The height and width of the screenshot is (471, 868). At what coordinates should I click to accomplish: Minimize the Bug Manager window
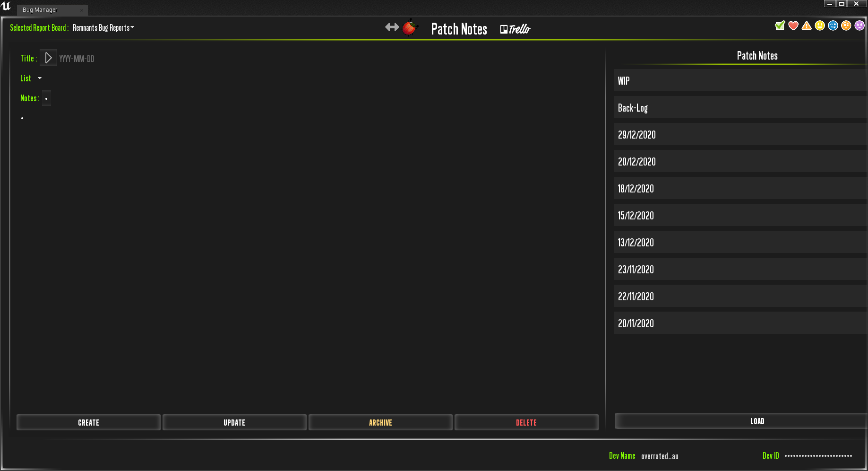tap(830, 3)
